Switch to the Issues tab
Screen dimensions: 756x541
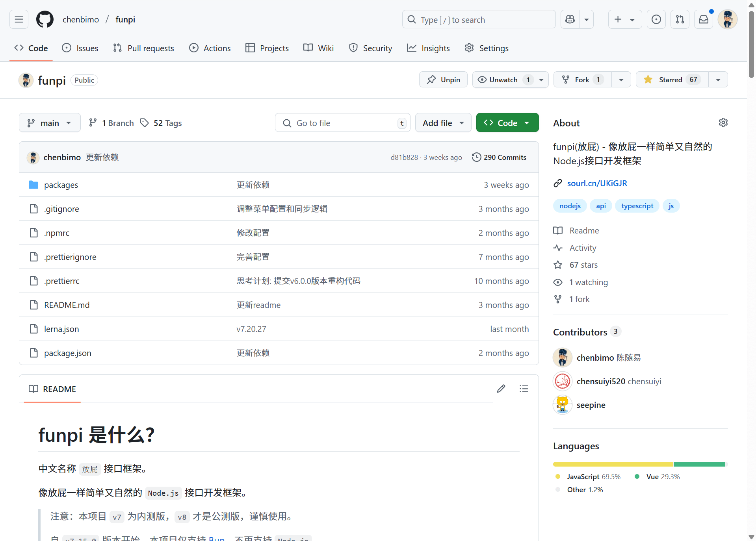[80, 48]
